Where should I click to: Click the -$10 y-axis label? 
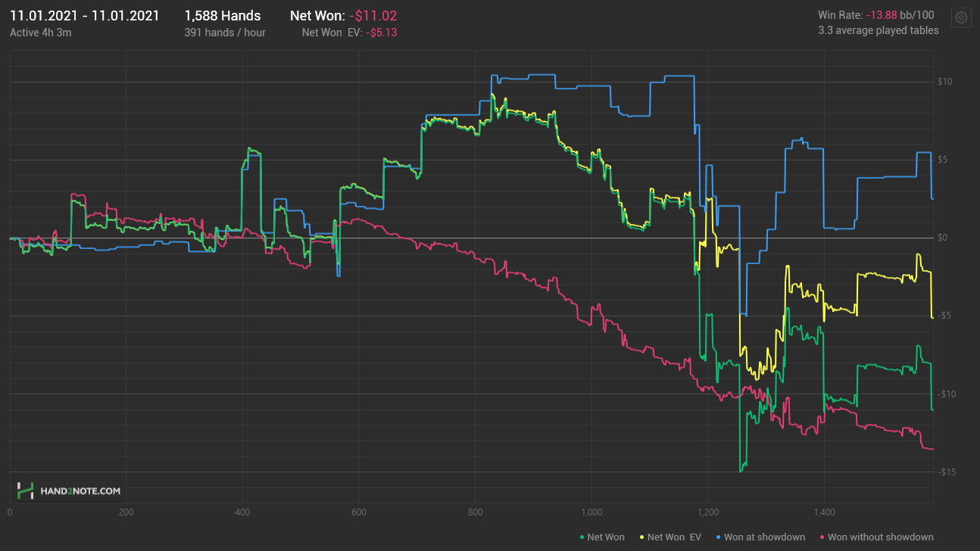coord(947,394)
